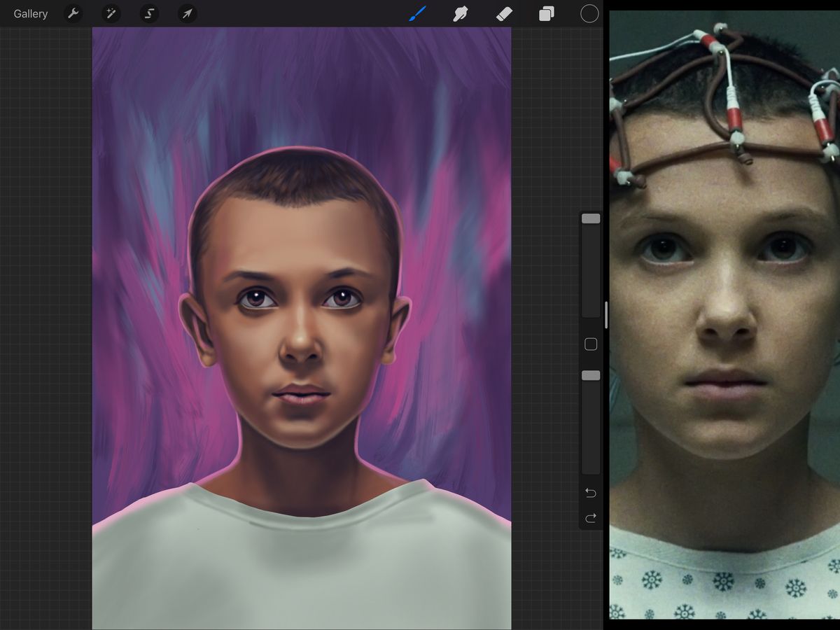Image resolution: width=840 pixels, height=630 pixels.
Task: Select the Eraser tool
Action: point(504,13)
